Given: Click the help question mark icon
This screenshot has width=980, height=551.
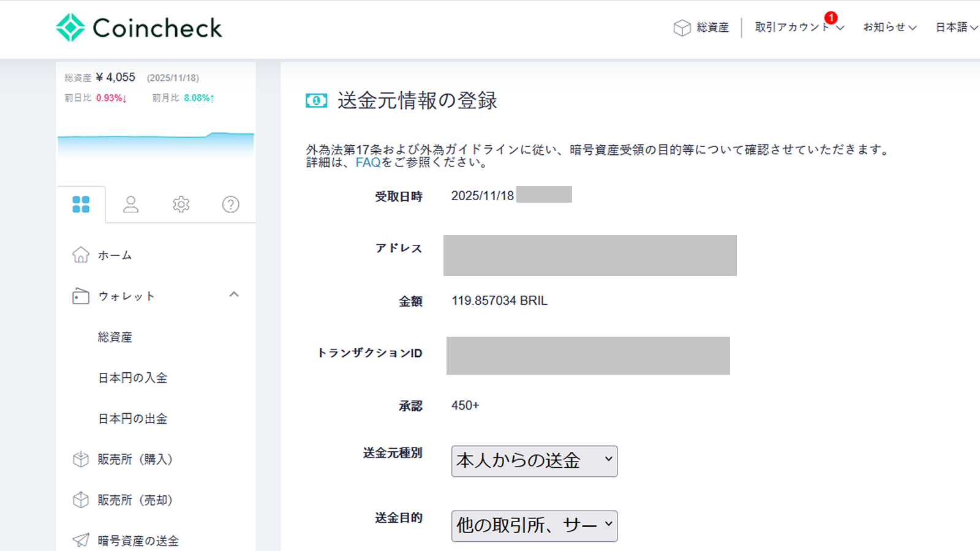Looking at the screenshot, I should (230, 204).
